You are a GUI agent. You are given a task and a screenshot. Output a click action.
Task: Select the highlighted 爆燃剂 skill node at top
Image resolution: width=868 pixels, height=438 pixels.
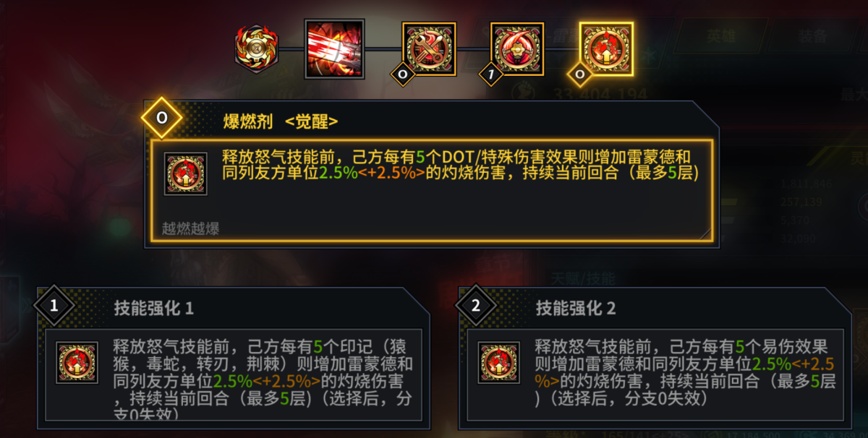pos(606,49)
